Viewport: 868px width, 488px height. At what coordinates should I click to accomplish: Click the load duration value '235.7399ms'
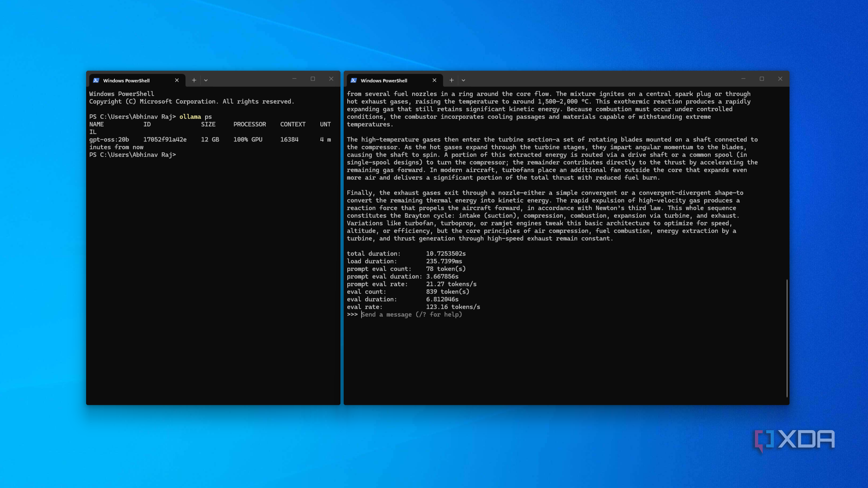[444, 261]
